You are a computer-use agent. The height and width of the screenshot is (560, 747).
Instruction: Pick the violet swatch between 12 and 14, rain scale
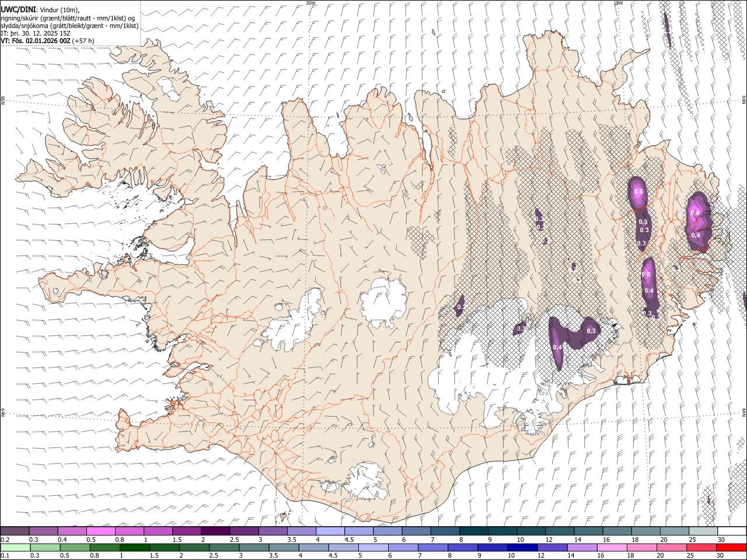point(552,547)
